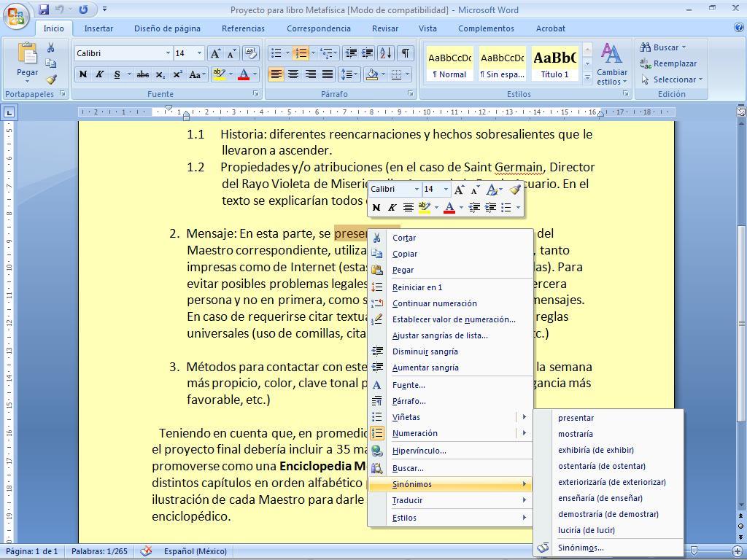Select Bold formatting in the Fuente group
This screenshot has height=560, width=747.
[x=82, y=74]
